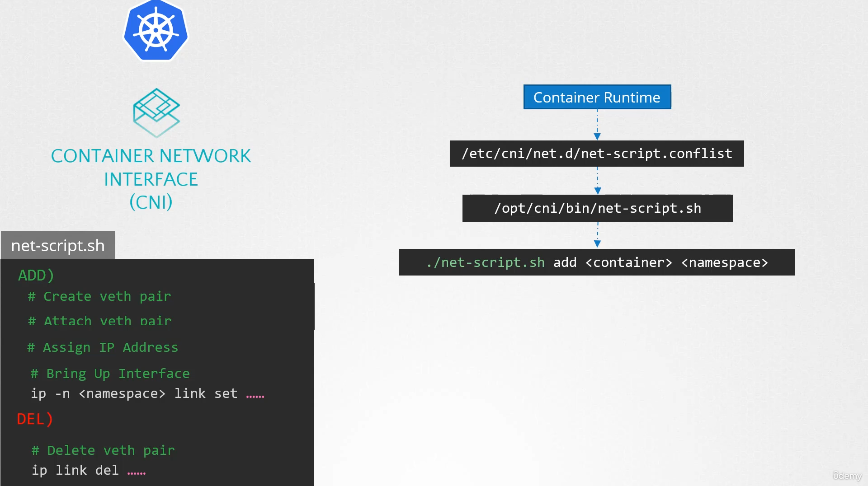Screen dimensions: 868x486
Task: Click the CONTAINER NETWORK heading text
Action: [x=151, y=156]
